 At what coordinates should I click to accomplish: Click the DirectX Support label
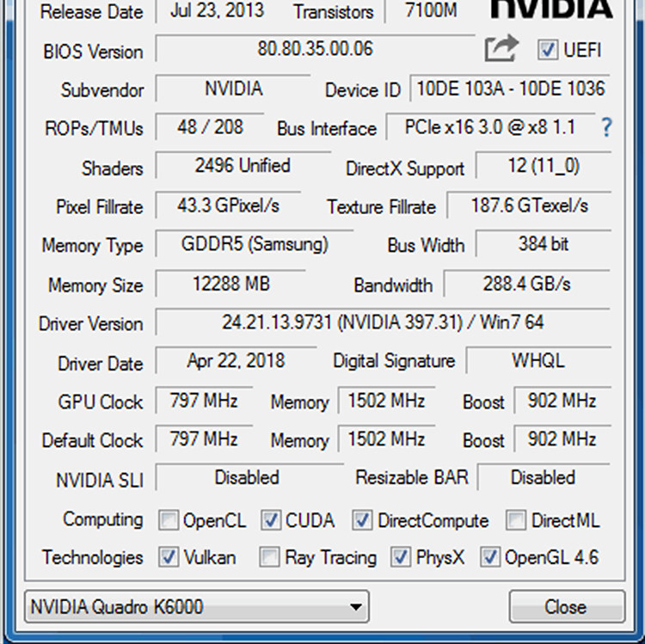[405, 169]
